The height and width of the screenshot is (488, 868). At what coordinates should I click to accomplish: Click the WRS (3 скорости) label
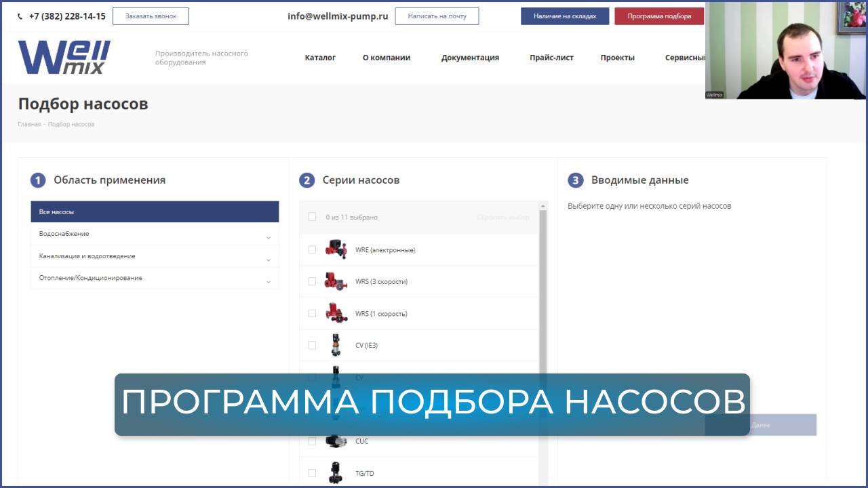381,282
